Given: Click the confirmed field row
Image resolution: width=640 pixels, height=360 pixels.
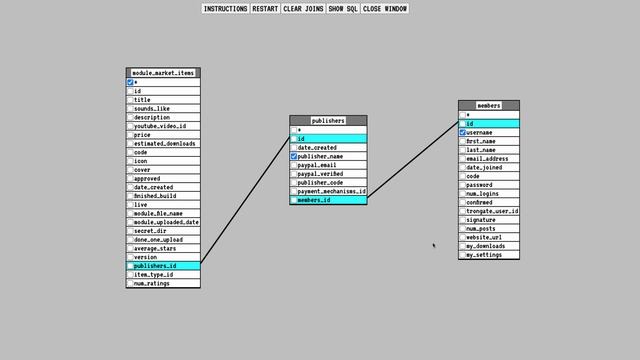Looking at the screenshot, I should coord(489,202).
